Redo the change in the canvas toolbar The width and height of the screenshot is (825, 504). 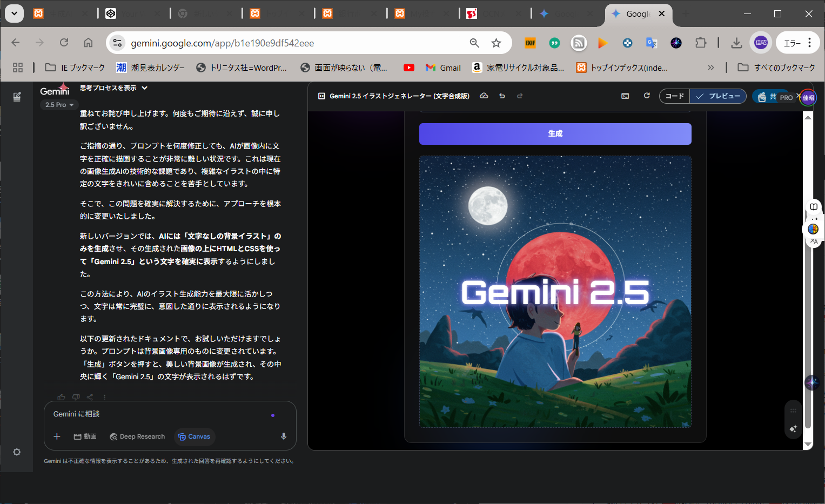pyautogui.click(x=520, y=96)
